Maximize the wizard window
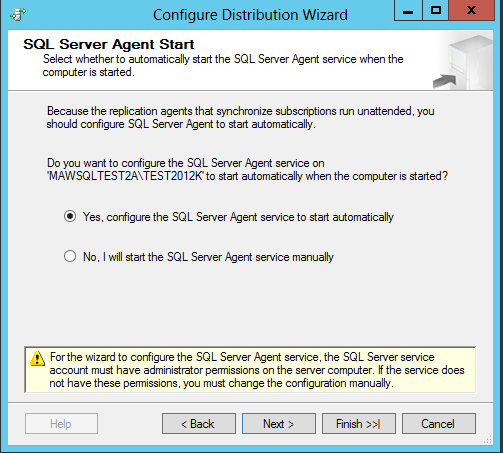The width and height of the screenshot is (503, 453). pos(436,10)
